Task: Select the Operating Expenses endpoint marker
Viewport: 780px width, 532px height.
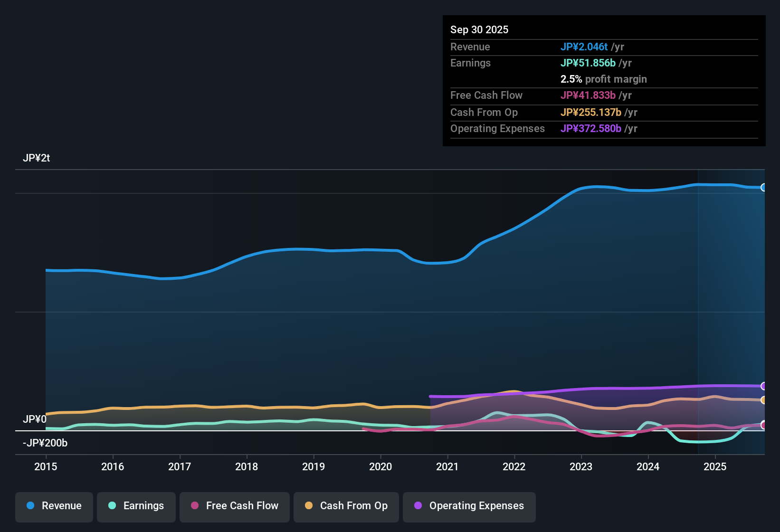Action: (x=764, y=386)
